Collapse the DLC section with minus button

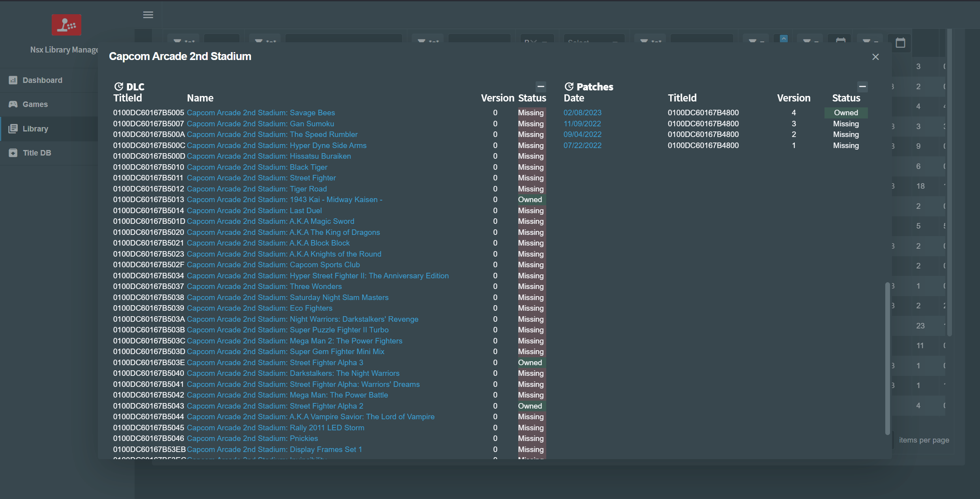click(x=541, y=86)
